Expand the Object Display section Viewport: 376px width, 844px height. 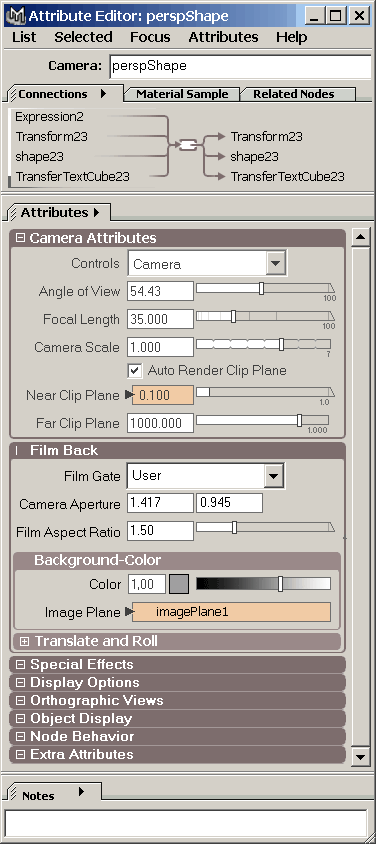coord(20,719)
